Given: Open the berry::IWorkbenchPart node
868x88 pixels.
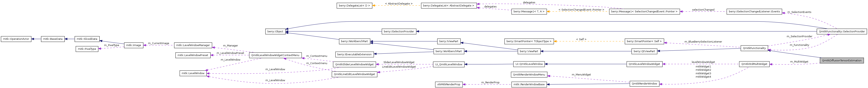Looking at the screenshot, I should [354, 41].
